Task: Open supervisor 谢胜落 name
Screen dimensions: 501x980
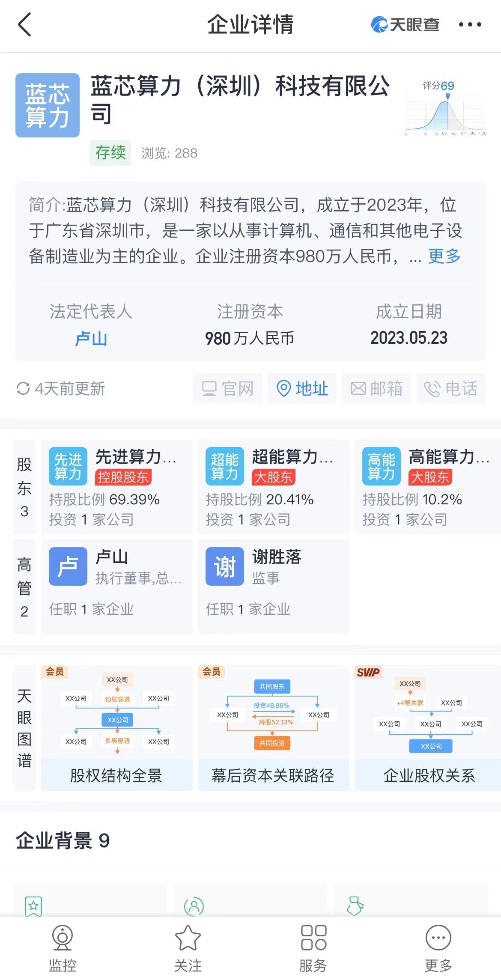Action: click(277, 557)
